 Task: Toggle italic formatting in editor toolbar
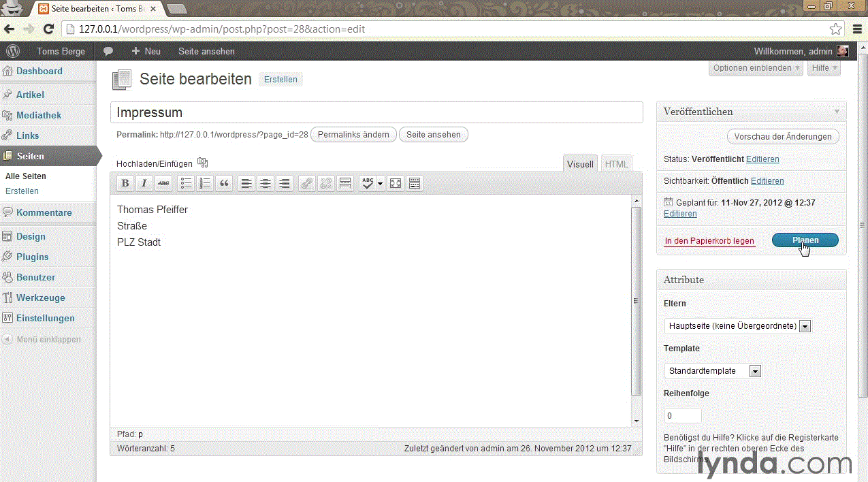pyautogui.click(x=144, y=183)
